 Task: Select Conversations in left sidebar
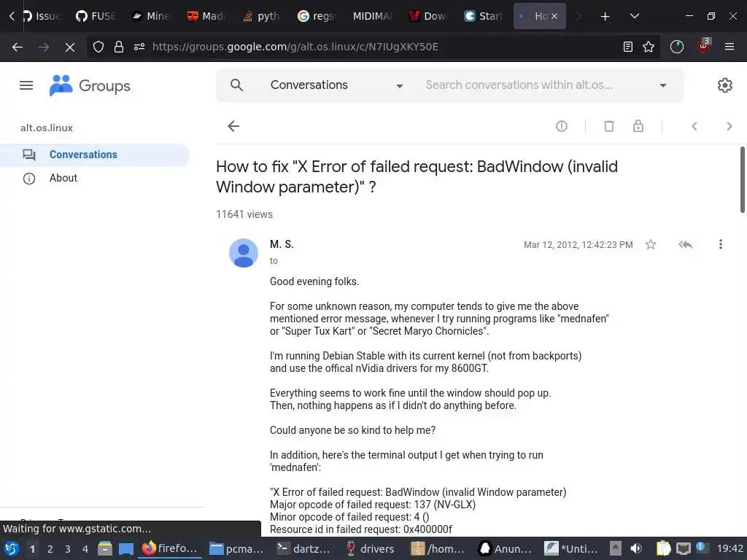[95, 155]
